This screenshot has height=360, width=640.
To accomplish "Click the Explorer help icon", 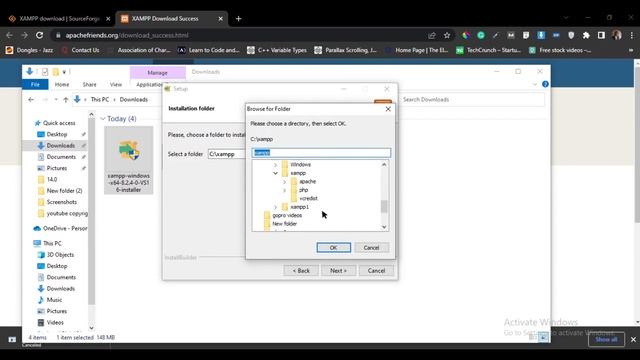I will 545,84.
